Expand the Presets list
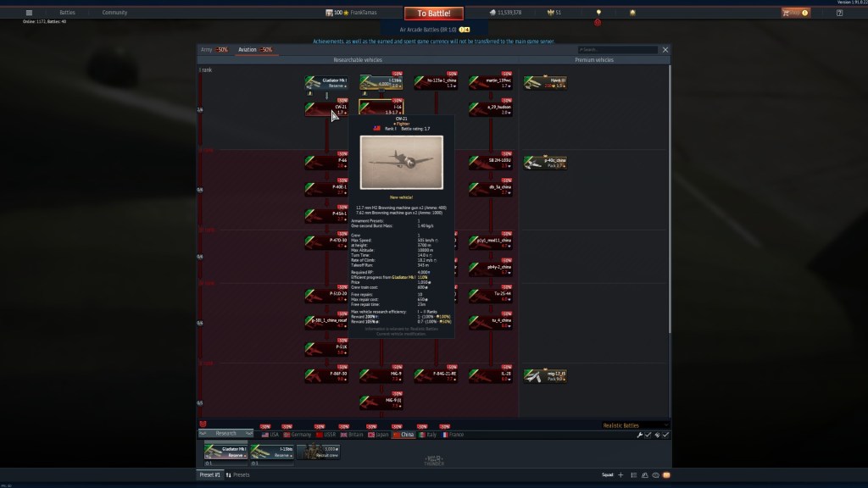The height and width of the screenshot is (488, 868). [239, 475]
